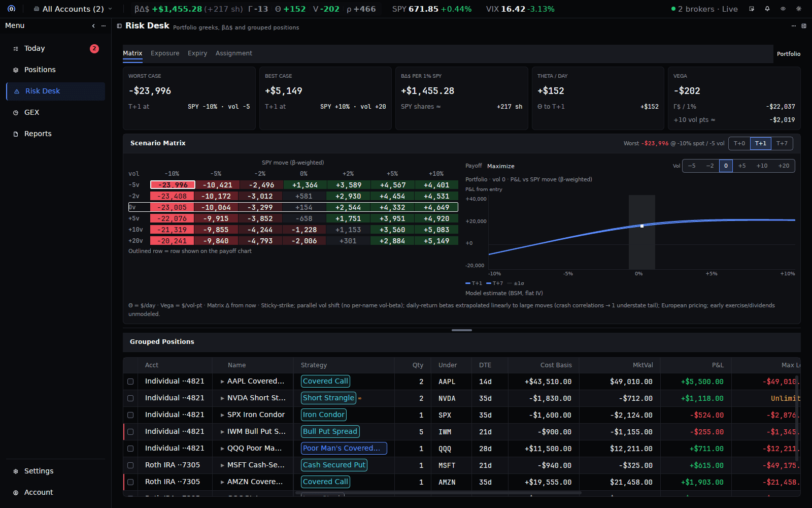812x508 pixels.
Task: Select the -23,996 worst-case matrix cell
Action: tap(173, 185)
